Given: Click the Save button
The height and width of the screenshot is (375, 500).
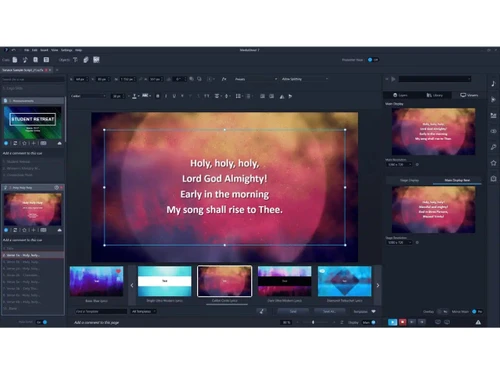Looking at the screenshot, I should tap(293, 311).
